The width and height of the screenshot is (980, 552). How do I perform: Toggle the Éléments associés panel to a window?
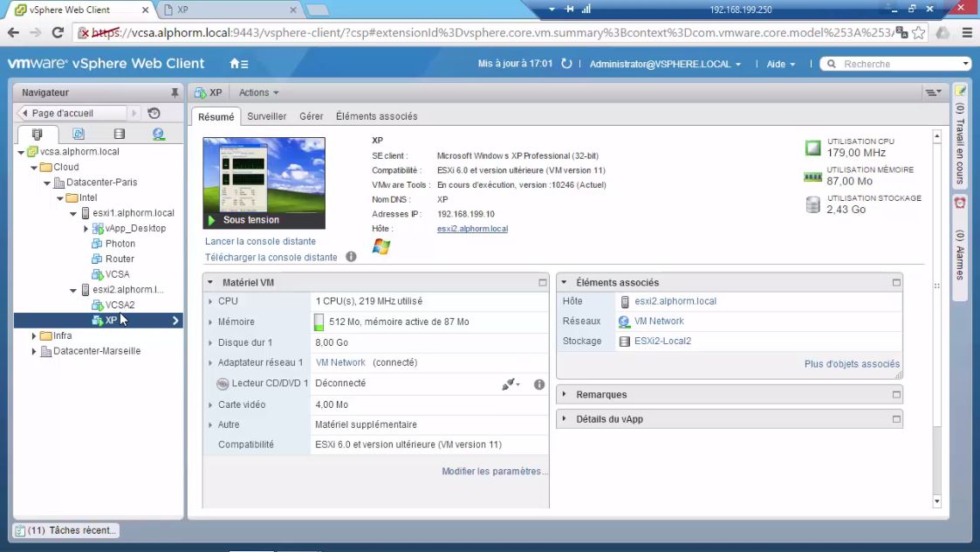point(895,281)
